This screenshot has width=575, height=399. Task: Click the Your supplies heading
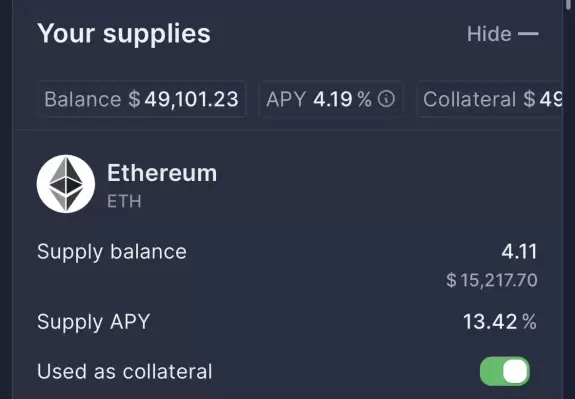coord(124,34)
